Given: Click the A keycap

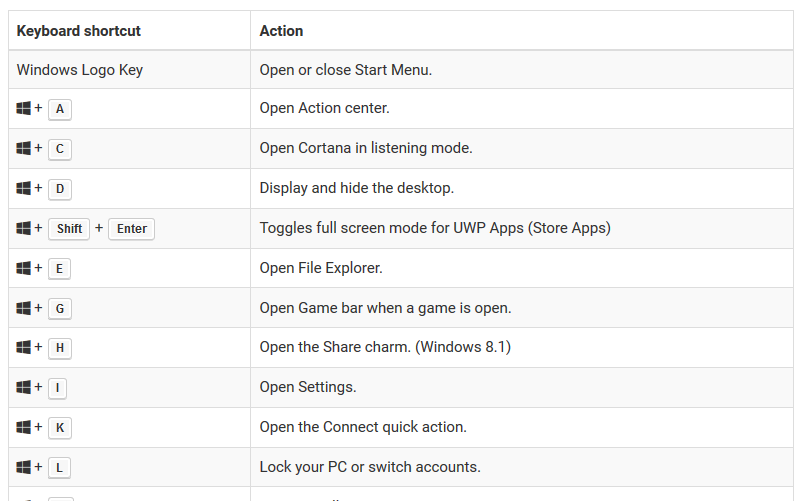Looking at the screenshot, I should pos(60,109).
